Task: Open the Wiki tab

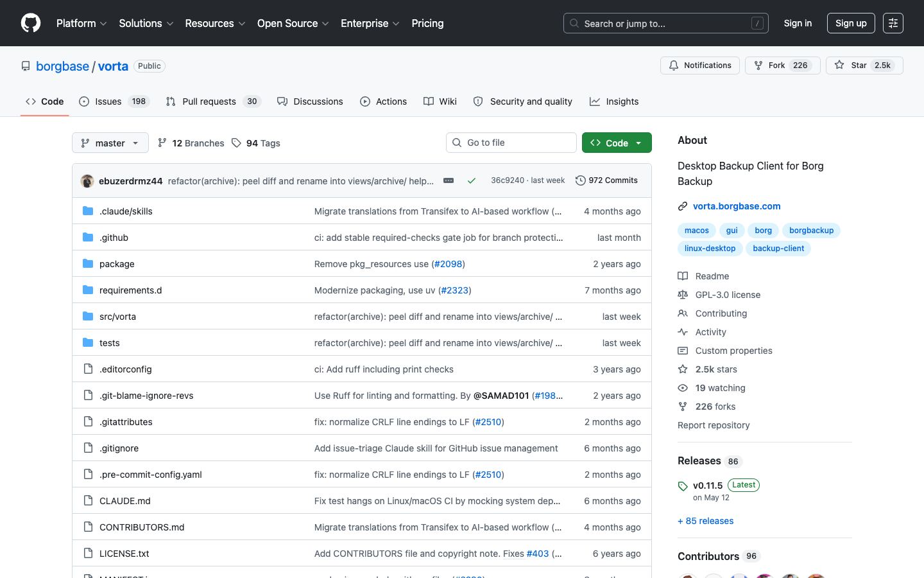Action: tap(440, 101)
